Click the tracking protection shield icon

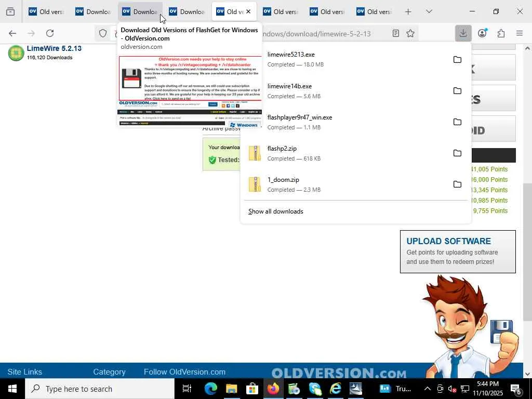103,33
